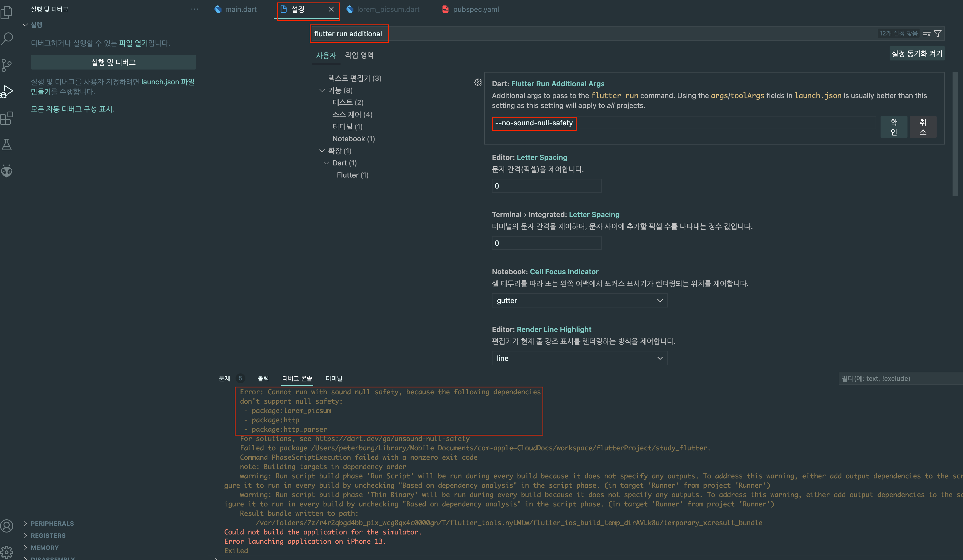Click the 실행 및 디버그 button

pyautogui.click(x=113, y=62)
